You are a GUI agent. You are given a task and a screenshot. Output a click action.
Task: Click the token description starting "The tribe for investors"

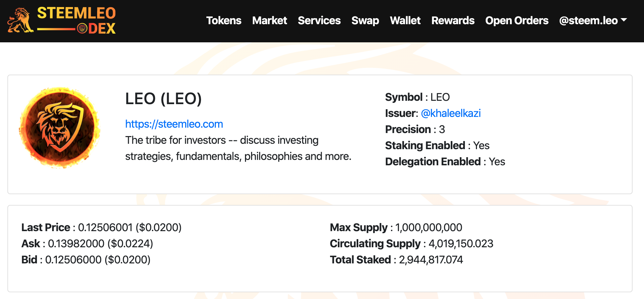coord(238,148)
